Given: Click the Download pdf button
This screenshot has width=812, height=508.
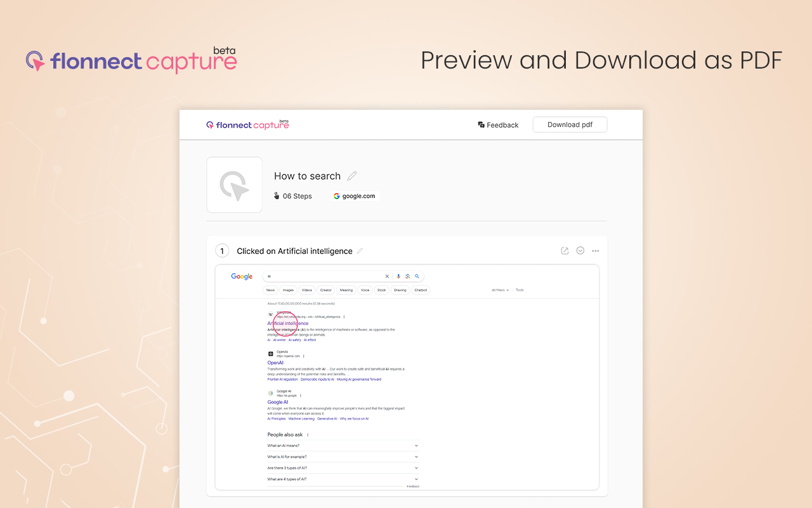Looking at the screenshot, I should pyautogui.click(x=570, y=124).
